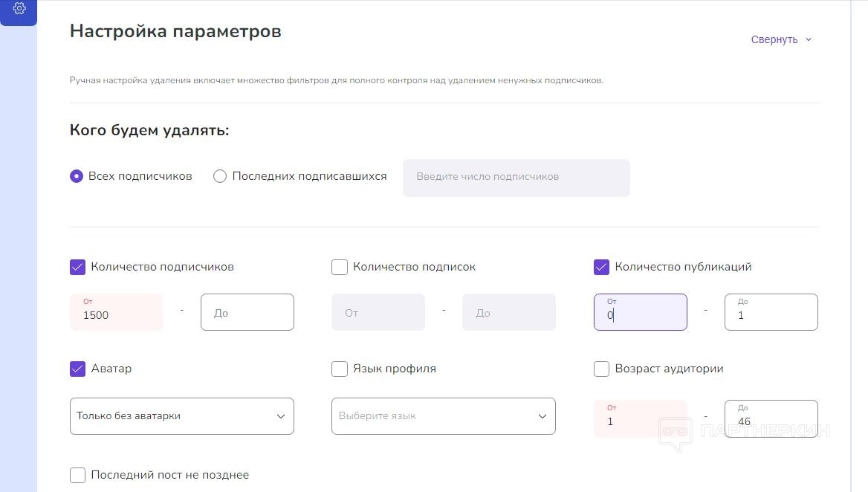The image size is (868, 492).
Task: Check the Возраст аудитории checkbox
Action: (602, 369)
